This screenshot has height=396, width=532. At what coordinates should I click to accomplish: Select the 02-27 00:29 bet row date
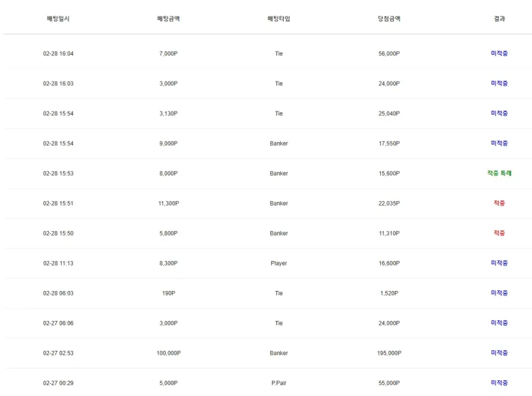click(x=58, y=383)
